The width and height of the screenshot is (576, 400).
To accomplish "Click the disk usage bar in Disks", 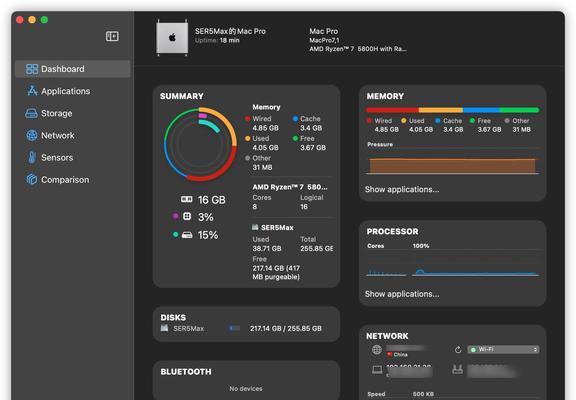I will coord(234,328).
